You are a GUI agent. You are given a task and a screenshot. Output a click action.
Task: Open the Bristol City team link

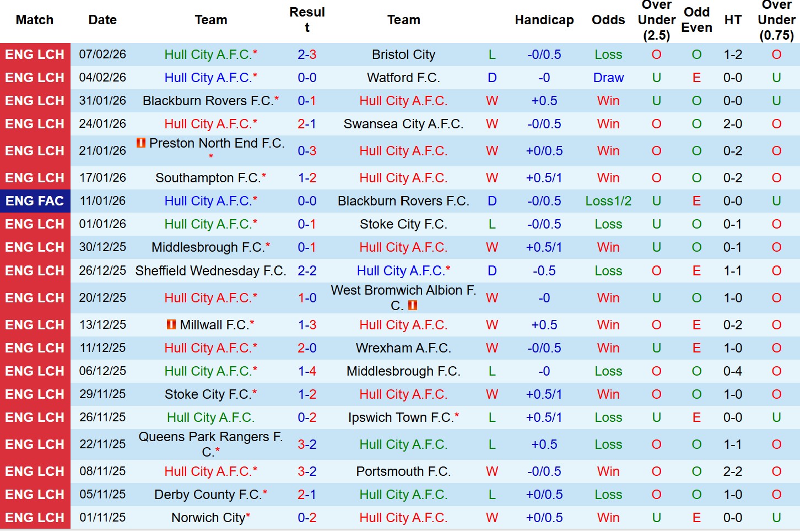pos(403,55)
